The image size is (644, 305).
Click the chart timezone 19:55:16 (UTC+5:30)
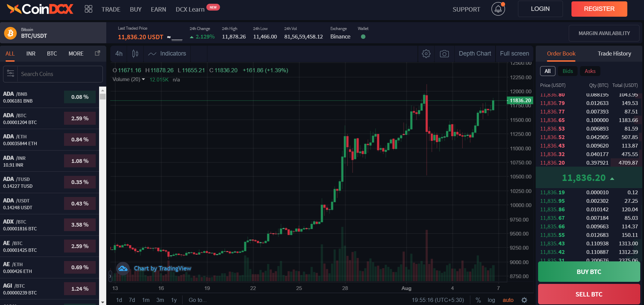438,300
